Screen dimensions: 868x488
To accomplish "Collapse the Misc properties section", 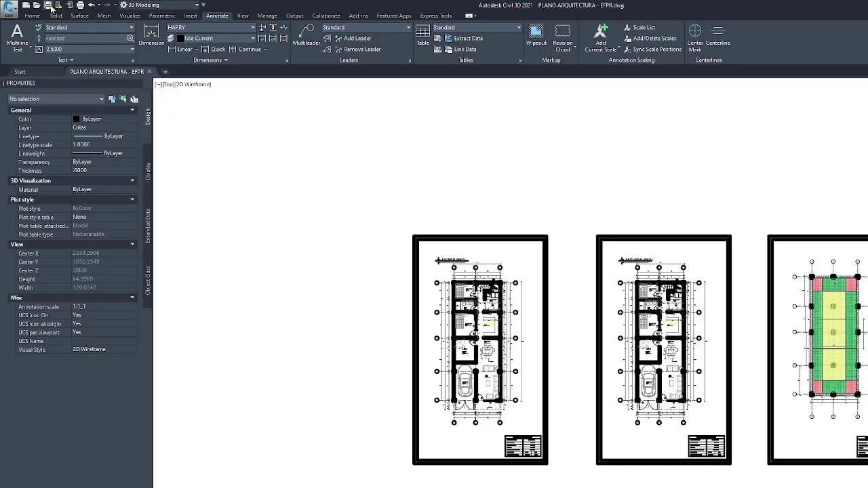I will 132,298.
